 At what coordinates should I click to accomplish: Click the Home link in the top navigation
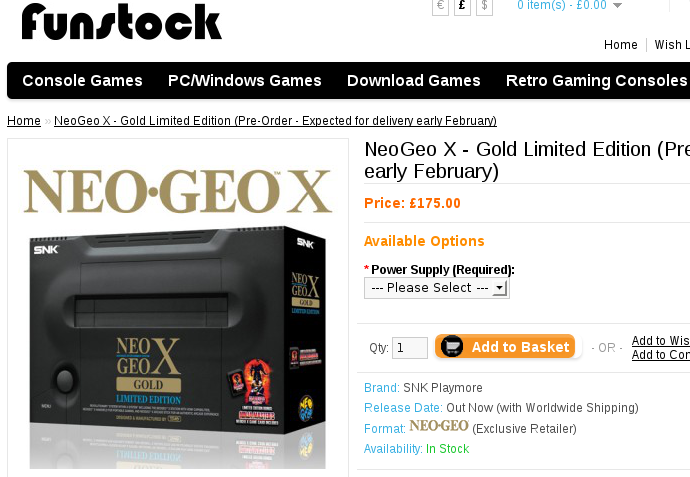(620, 44)
